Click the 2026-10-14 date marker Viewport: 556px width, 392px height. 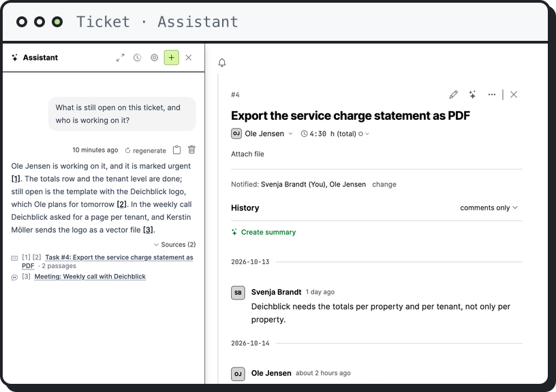[250, 343]
